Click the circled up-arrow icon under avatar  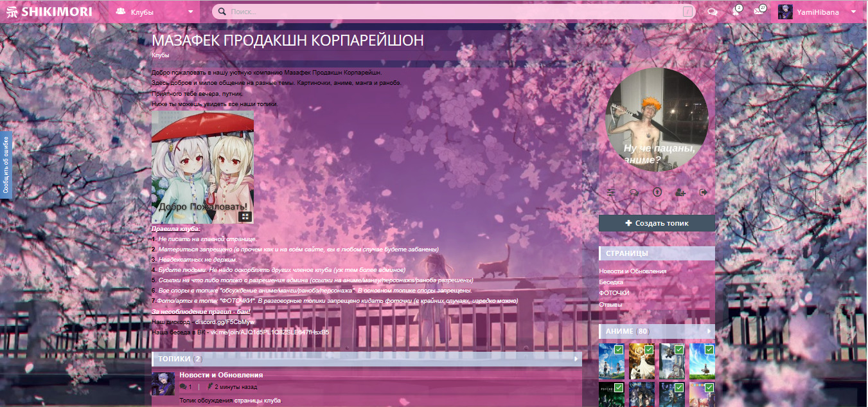tap(657, 192)
